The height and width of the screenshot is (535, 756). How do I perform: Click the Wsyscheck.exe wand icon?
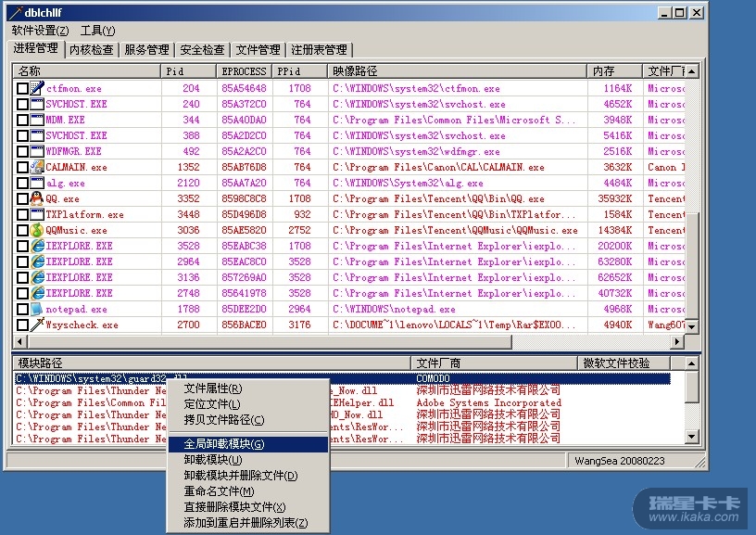(37, 325)
